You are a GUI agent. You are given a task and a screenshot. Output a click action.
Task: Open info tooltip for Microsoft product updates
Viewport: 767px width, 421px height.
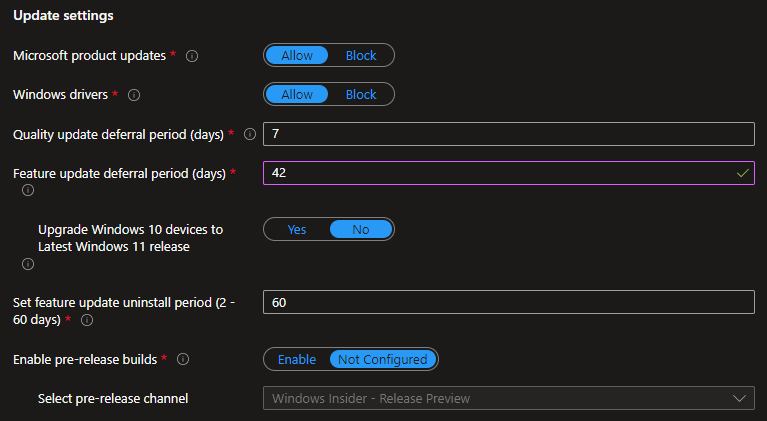[x=192, y=56]
